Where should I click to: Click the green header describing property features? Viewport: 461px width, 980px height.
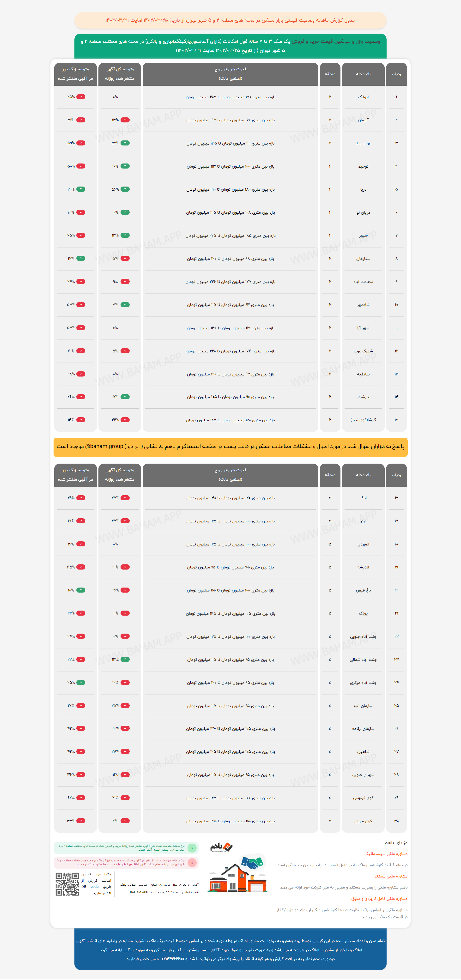pyautogui.click(x=230, y=46)
